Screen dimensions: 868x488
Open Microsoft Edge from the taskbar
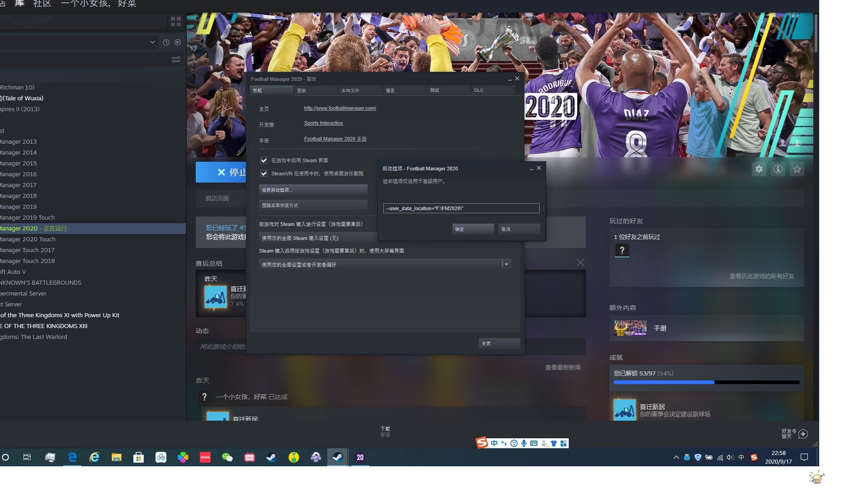click(x=72, y=457)
